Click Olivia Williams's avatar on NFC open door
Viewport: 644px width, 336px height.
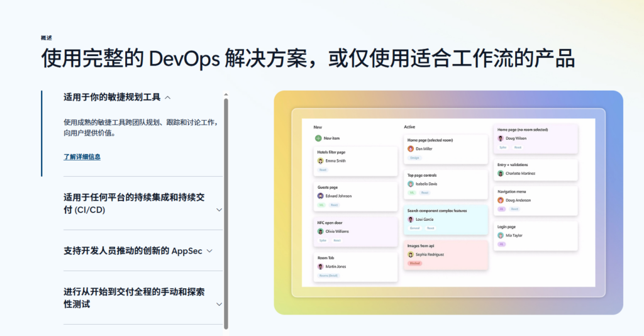point(320,232)
